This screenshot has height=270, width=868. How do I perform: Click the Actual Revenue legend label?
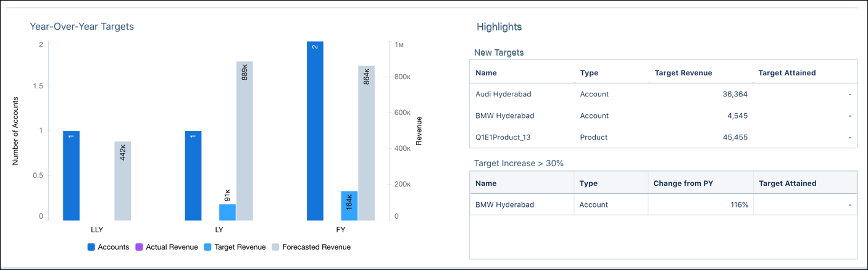pos(172,247)
